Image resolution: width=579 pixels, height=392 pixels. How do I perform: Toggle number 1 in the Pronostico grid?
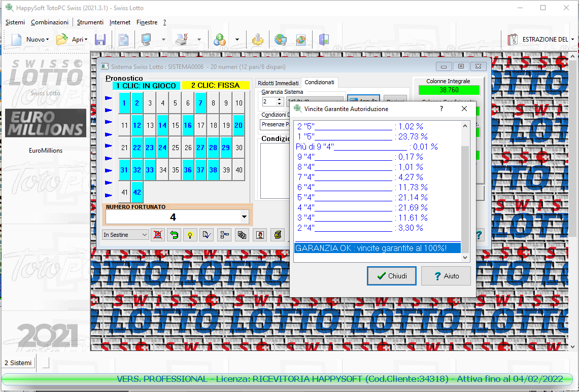124,103
